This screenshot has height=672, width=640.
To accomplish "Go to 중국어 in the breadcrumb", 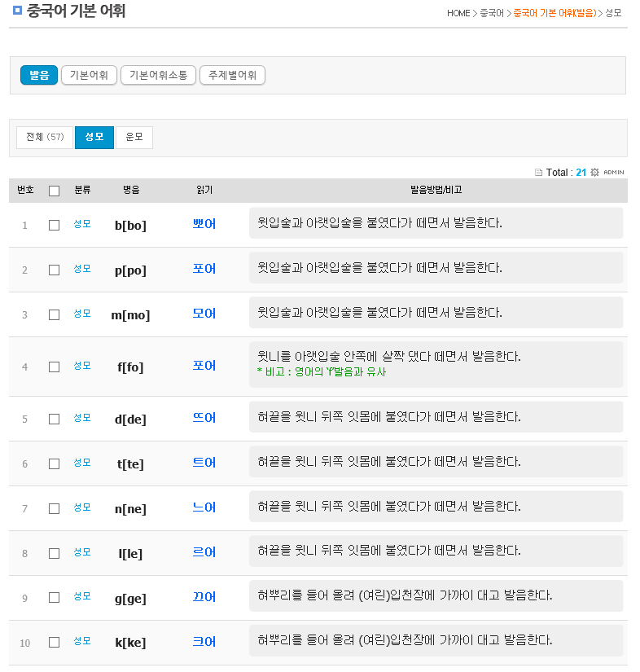I will point(491,13).
